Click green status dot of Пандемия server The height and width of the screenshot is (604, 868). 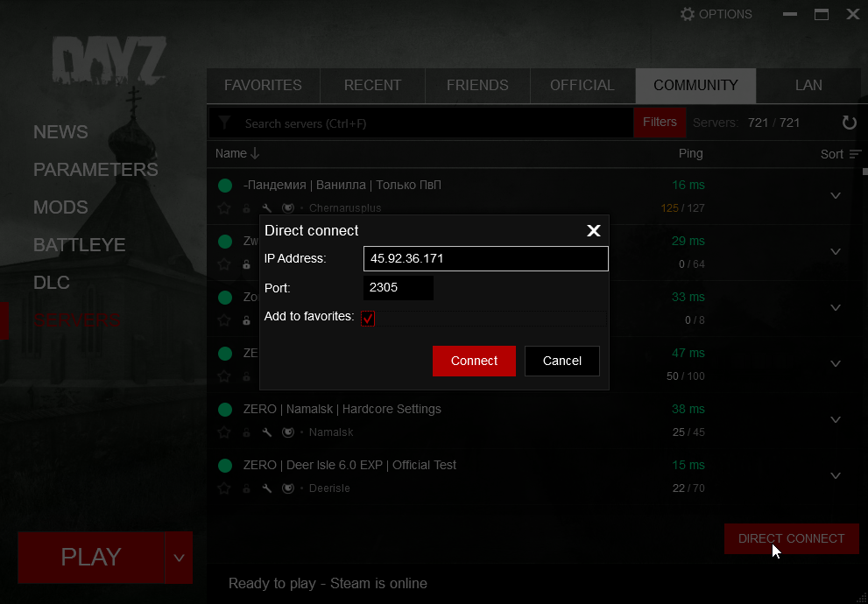point(225,186)
